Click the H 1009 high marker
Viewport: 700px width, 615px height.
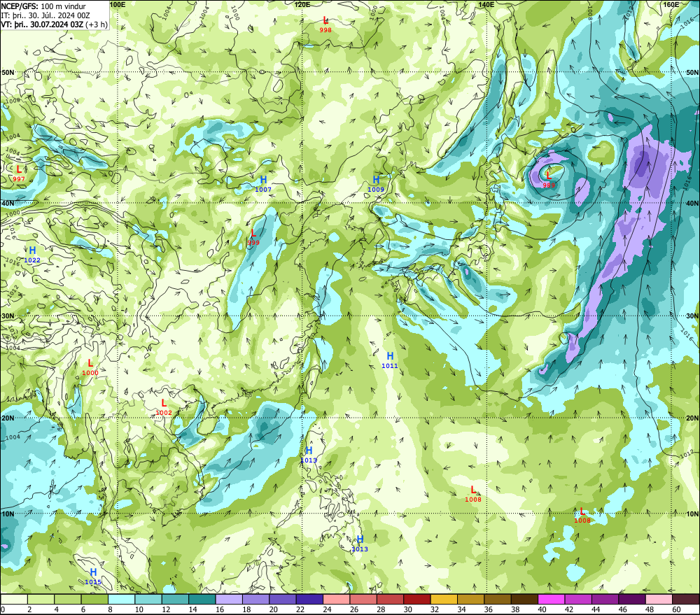(376, 183)
